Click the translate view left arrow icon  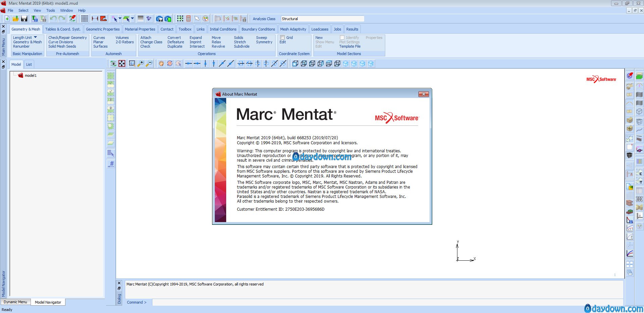pos(189,63)
